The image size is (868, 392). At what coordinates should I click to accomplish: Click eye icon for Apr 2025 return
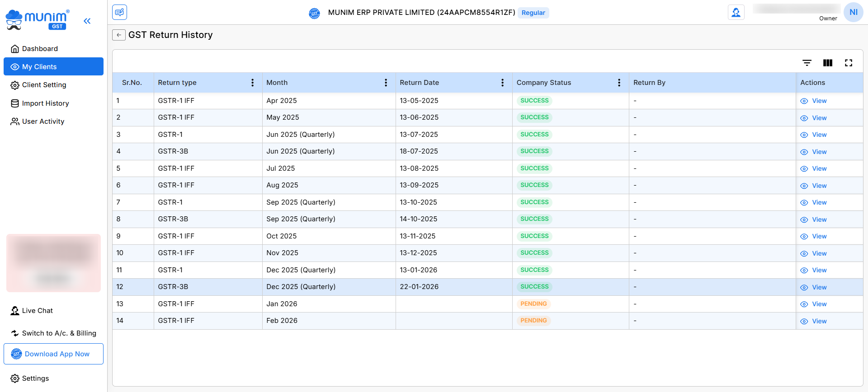point(804,101)
